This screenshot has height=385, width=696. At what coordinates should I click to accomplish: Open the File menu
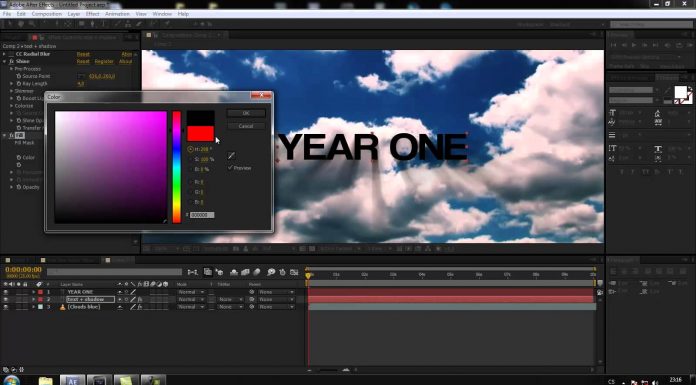(x=7, y=14)
